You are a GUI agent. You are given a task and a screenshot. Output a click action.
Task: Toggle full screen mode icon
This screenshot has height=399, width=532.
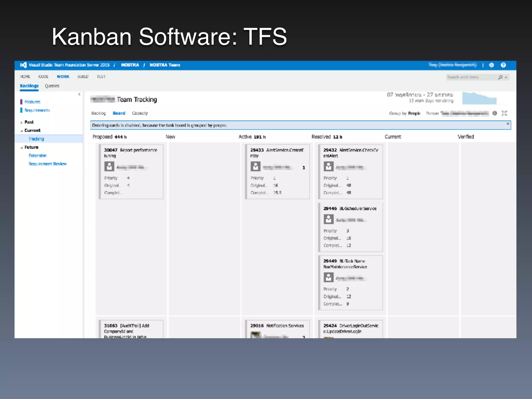[504, 113]
